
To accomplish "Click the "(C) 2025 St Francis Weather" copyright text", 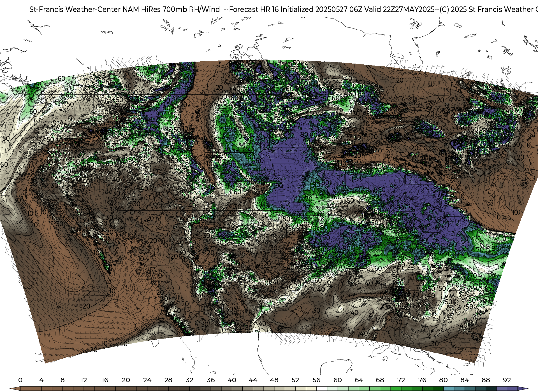I will point(487,10).
